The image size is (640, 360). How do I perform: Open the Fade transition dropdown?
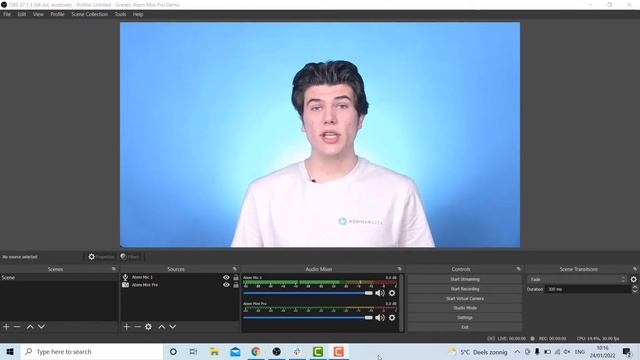coord(577,280)
